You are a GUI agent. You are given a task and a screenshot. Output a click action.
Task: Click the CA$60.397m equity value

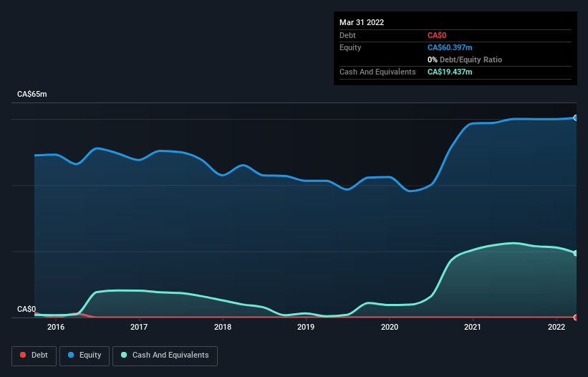(450, 47)
